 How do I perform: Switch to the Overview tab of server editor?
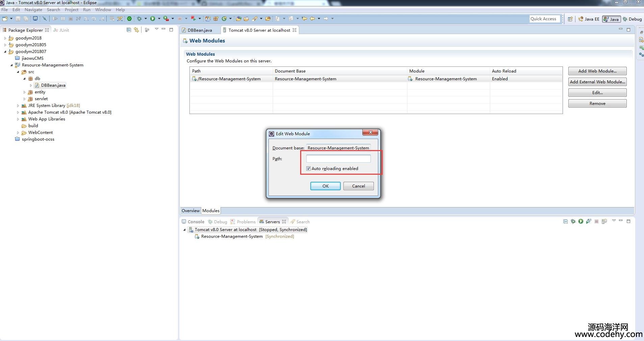(190, 210)
